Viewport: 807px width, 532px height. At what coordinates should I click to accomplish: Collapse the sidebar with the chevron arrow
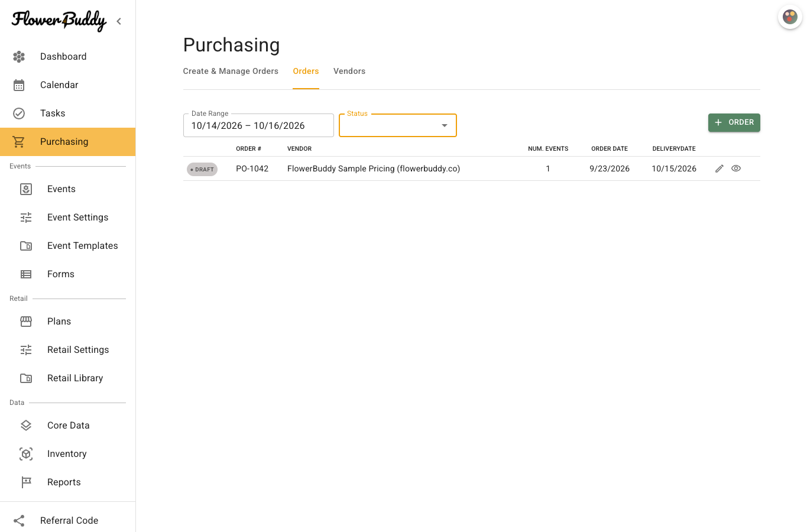[119, 21]
